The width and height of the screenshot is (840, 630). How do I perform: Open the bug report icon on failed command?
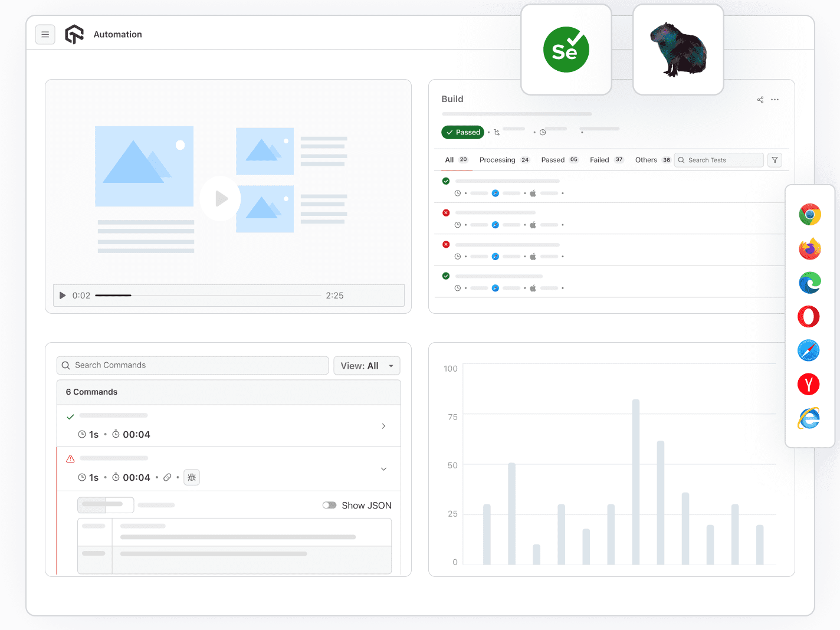pos(191,477)
